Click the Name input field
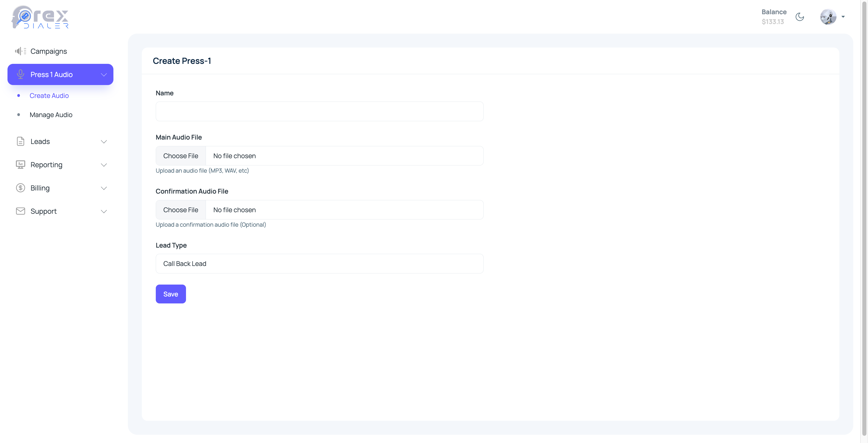This screenshot has width=868, height=443. pyautogui.click(x=319, y=111)
